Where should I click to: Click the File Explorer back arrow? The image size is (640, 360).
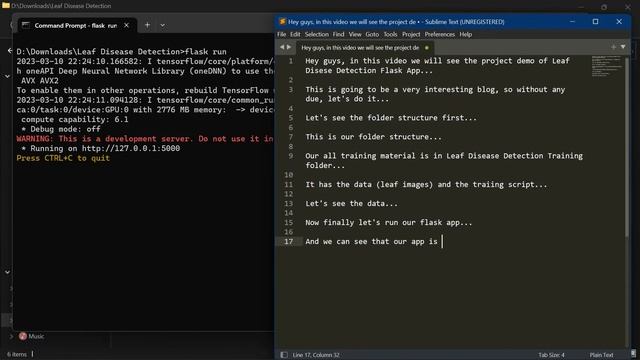coord(10,51)
